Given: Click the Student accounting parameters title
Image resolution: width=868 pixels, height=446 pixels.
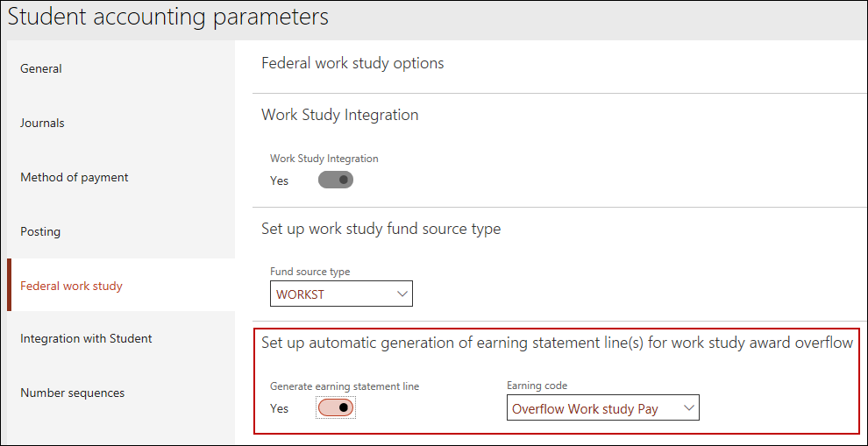Looking at the screenshot, I should (168, 17).
